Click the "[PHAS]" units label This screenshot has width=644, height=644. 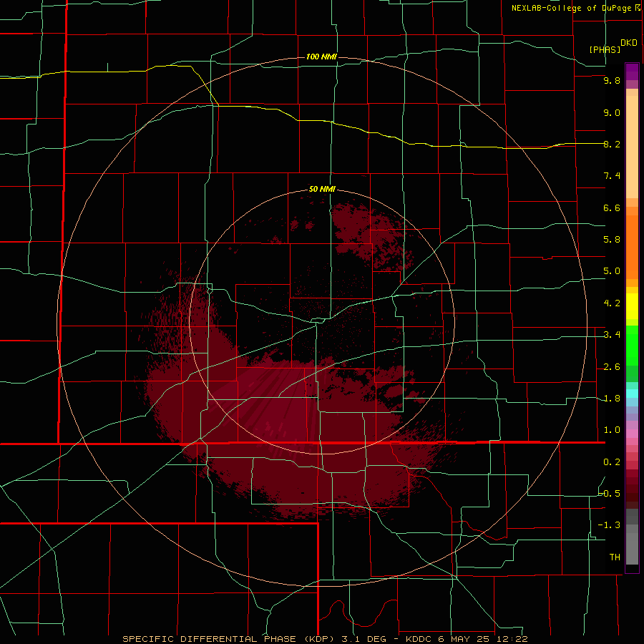(605, 49)
